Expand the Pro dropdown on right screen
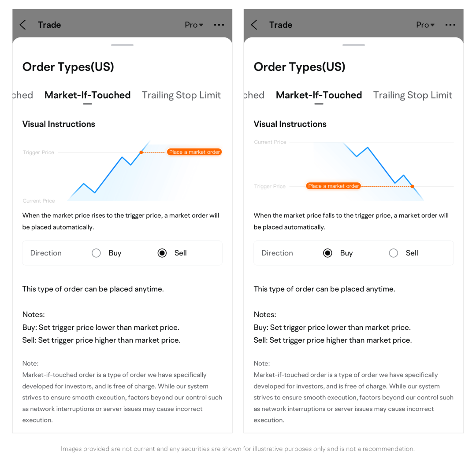The height and width of the screenshot is (462, 476). pyautogui.click(x=425, y=25)
